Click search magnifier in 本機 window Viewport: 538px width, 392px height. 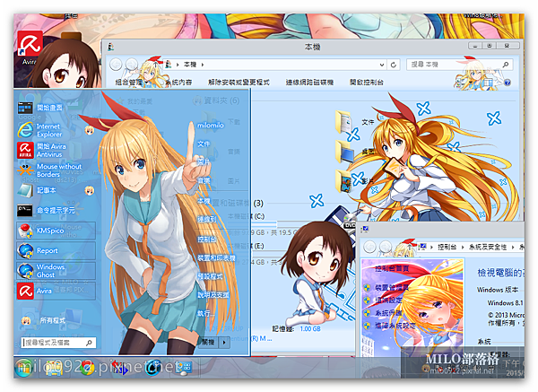(x=506, y=65)
